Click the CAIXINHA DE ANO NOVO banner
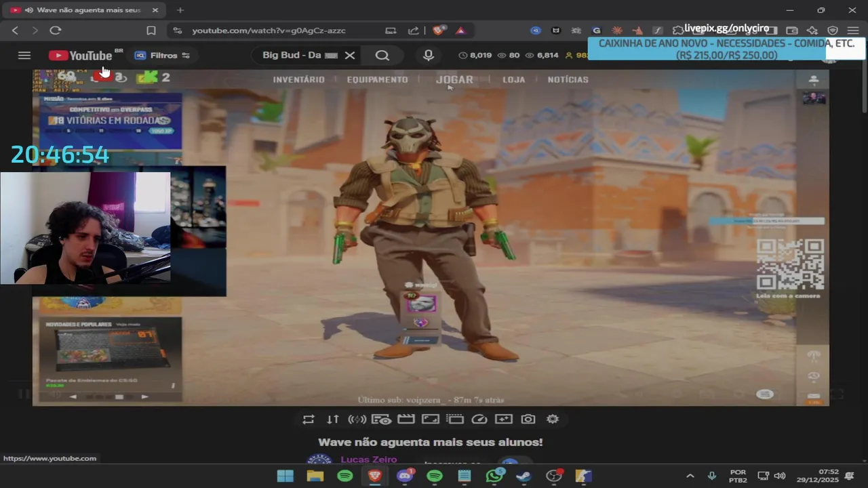 coord(726,49)
